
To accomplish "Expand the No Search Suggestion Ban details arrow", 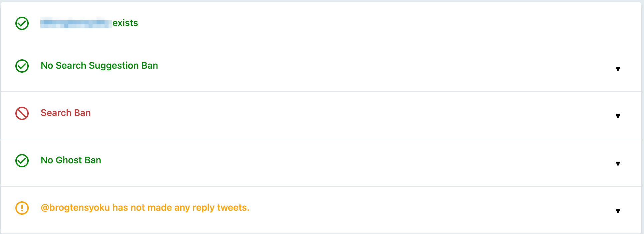I will tap(618, 69).
